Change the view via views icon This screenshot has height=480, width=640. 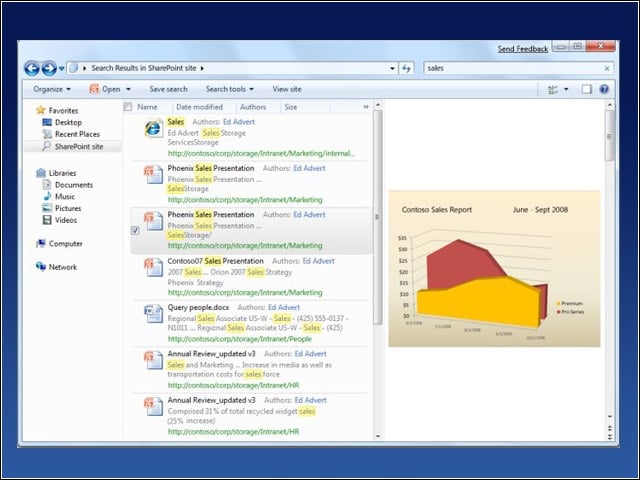(553, 89)
